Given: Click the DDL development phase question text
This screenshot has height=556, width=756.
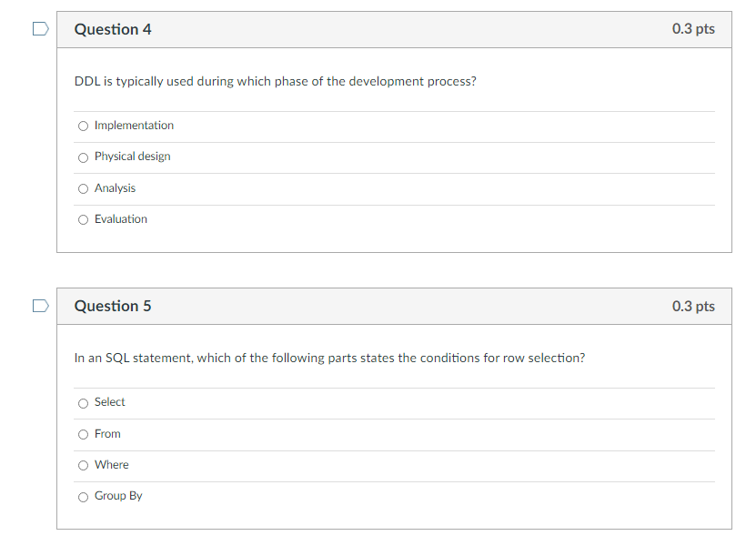Looking at the screenshot, I should click(275, 82).
